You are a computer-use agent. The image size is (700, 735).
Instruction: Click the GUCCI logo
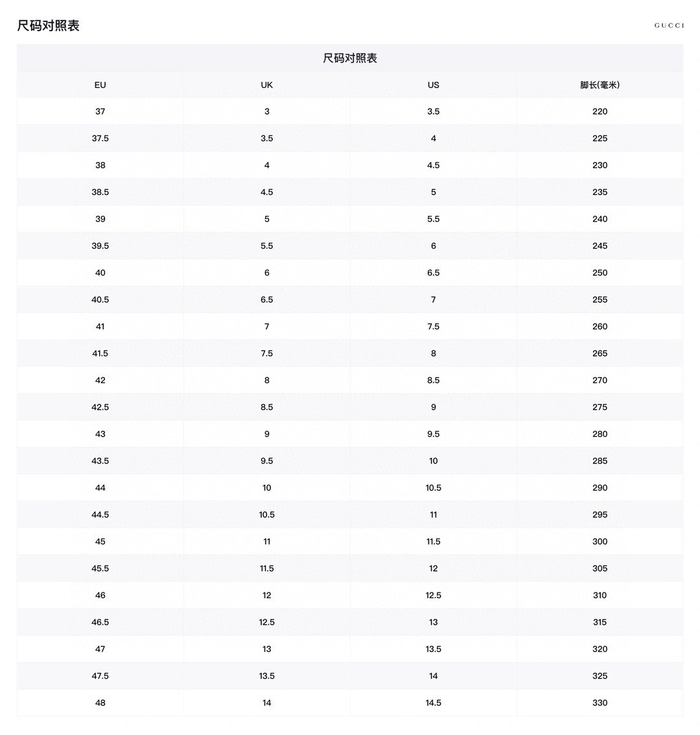click(x=669, y=25)
